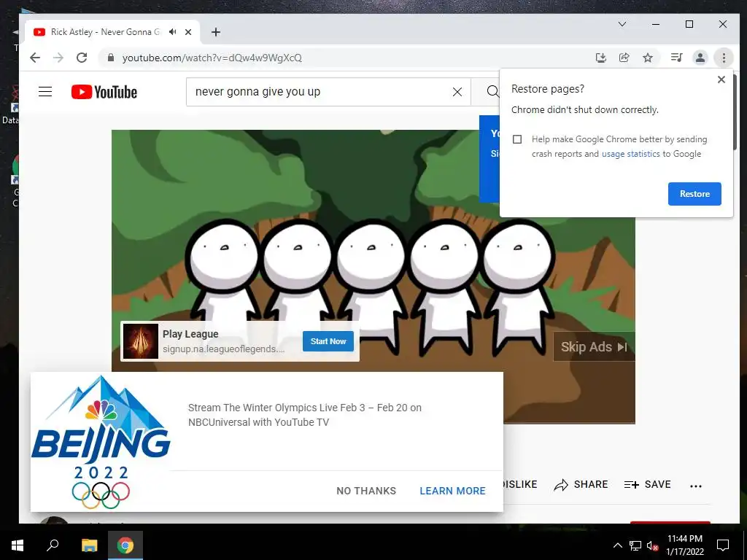The width and height of the screenshot is (747, 560).
Task: Open Chrome's three-dot menu
Action: click(724, 58)
